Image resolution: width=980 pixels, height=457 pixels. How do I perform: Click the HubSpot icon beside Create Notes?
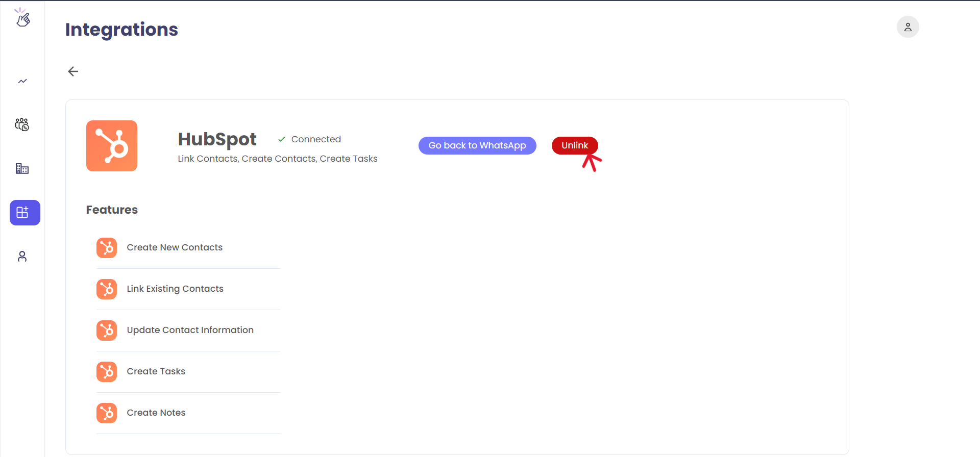pyautogui.click(x=107, y=413)
